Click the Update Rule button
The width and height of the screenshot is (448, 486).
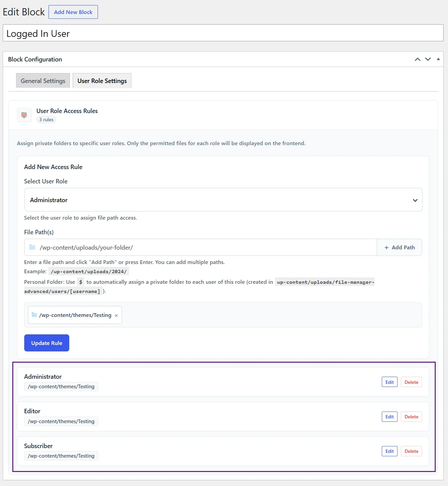[x=47, y=343]
